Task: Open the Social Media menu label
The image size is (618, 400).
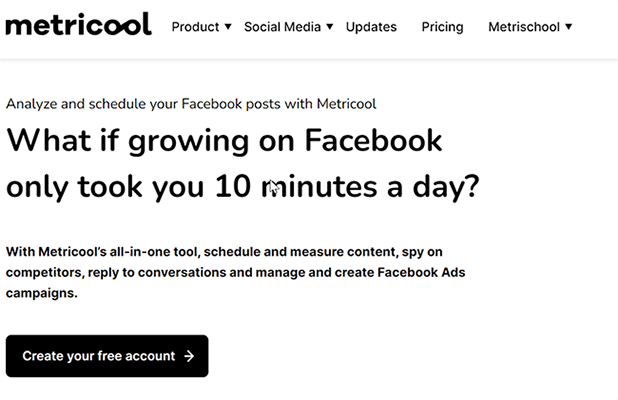Action: click(x=283, y=27)
